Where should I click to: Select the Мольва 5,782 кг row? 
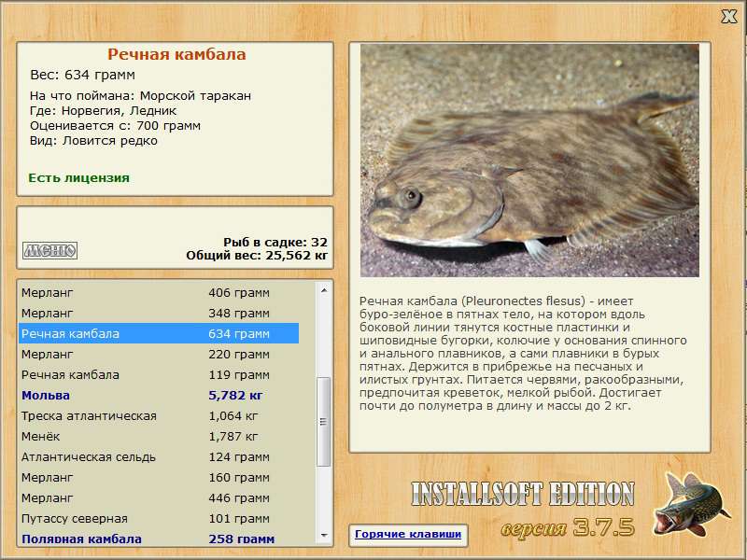[159, 395]
